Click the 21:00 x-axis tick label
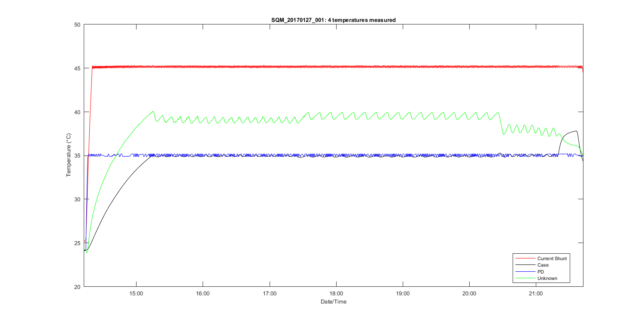The height and width of the screenshot is (322, 644). coord(535,293)
